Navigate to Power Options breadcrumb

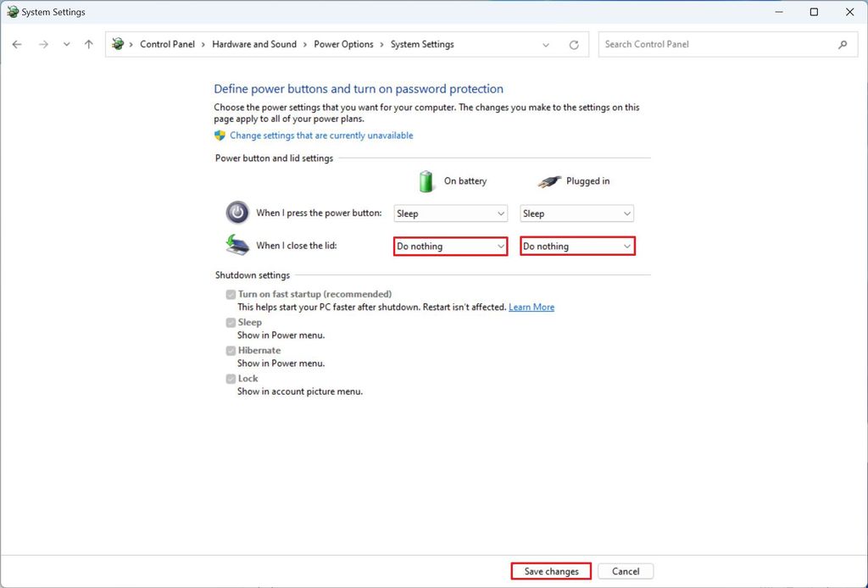pos(344,44)
